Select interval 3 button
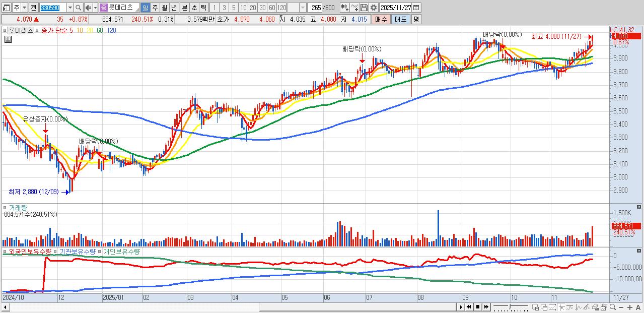This screenshot has width=644, height=313. [224, 8]
